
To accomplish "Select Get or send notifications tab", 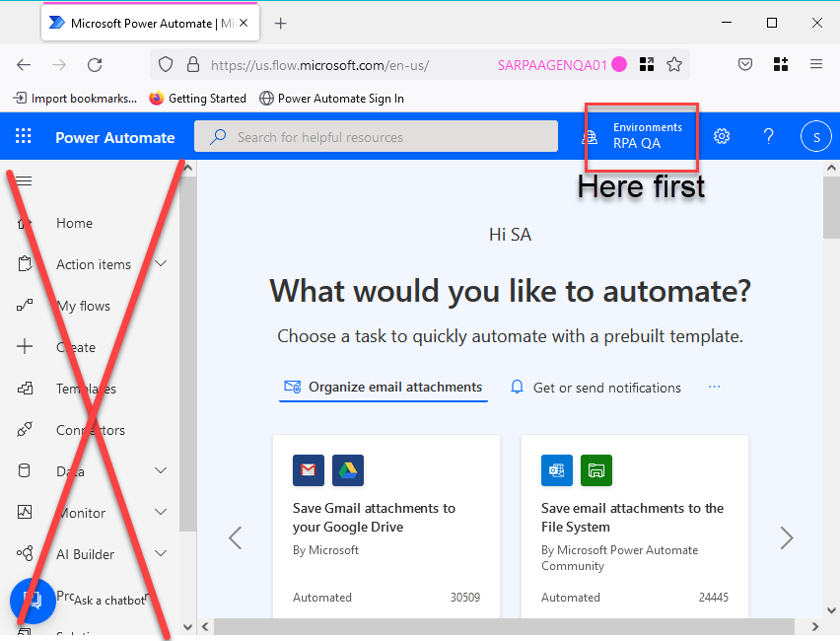I will (x=595, y=388).
